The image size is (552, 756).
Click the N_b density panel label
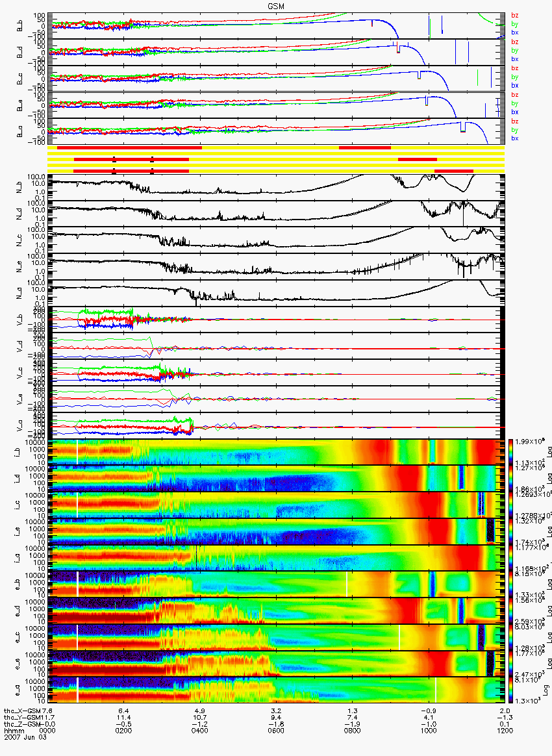[x=20, y=188]
